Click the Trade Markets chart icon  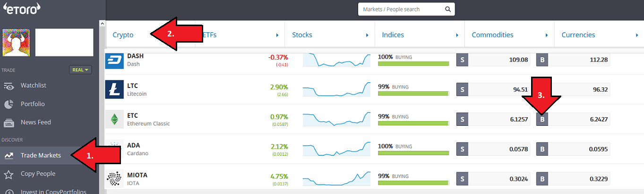[x=9, y=155]
